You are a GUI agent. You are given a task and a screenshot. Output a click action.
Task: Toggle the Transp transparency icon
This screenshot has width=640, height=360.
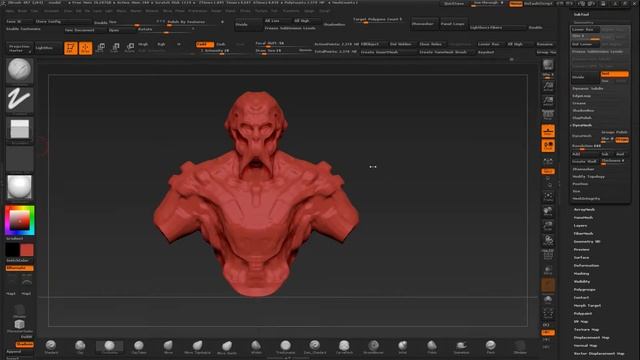point(548,270)
